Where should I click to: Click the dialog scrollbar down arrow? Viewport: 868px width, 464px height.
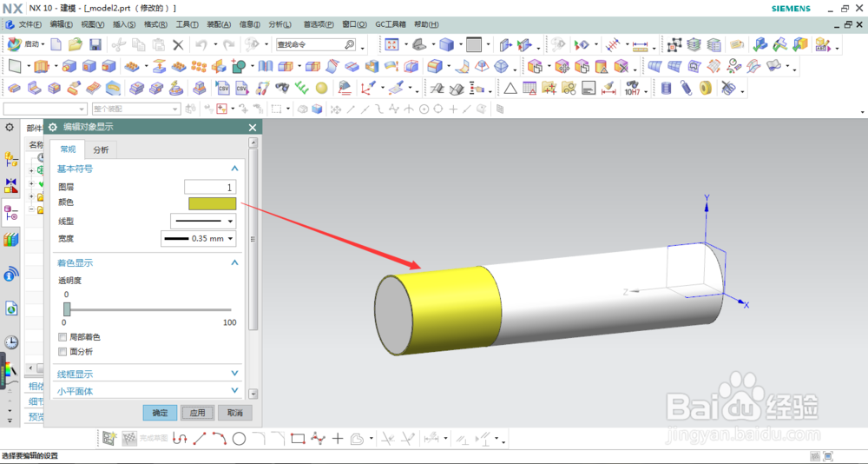coord(253,394)
